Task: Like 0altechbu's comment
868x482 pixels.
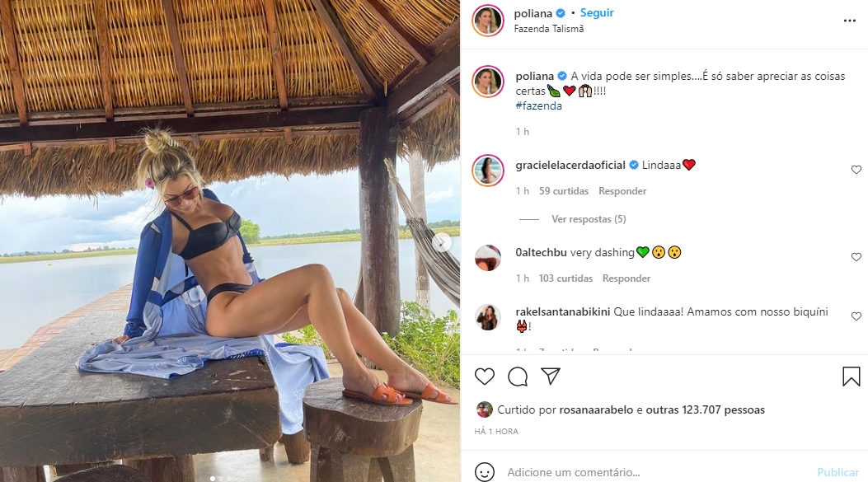Action: [x=856, y=257]
